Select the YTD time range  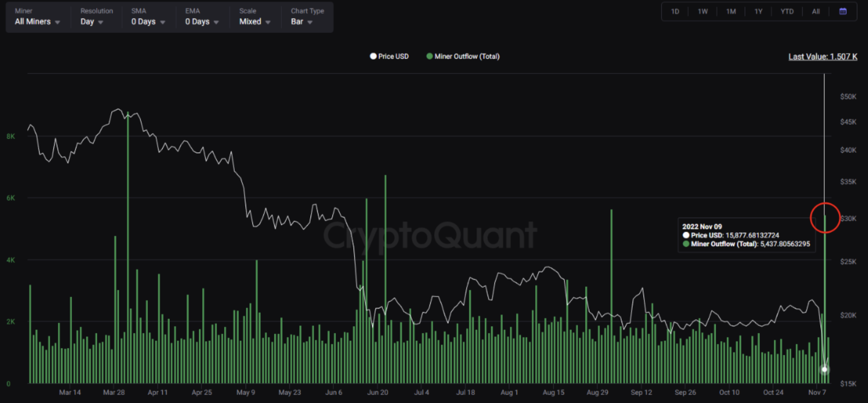787,11
